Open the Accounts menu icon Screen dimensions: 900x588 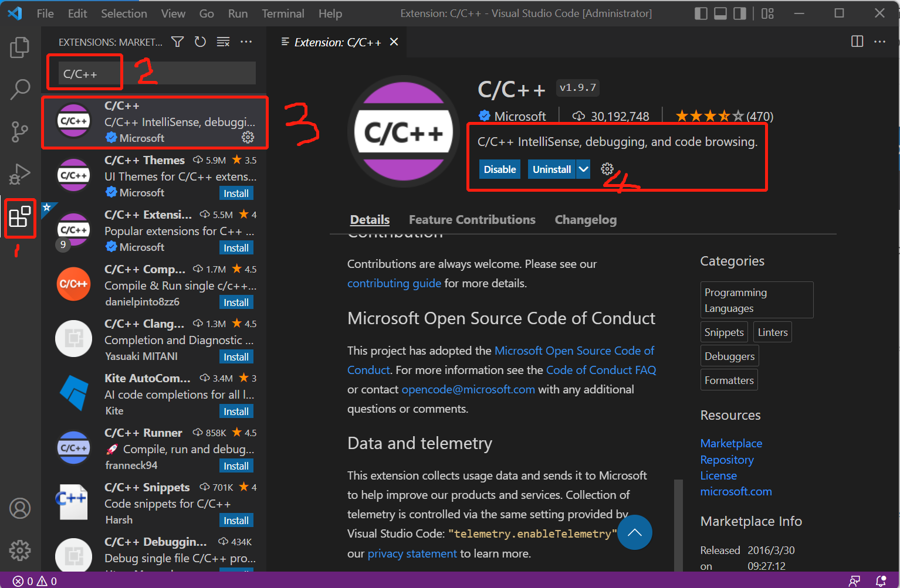20,508
